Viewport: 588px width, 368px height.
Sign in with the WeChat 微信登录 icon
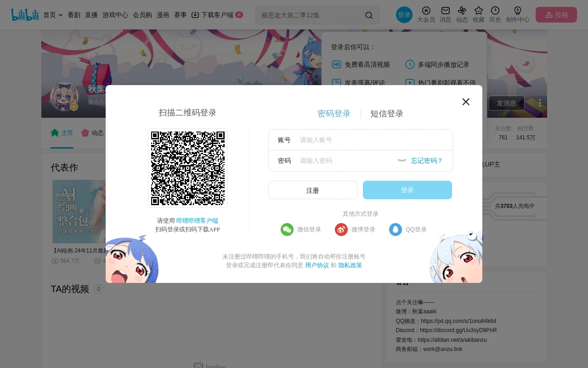(287, 229)
